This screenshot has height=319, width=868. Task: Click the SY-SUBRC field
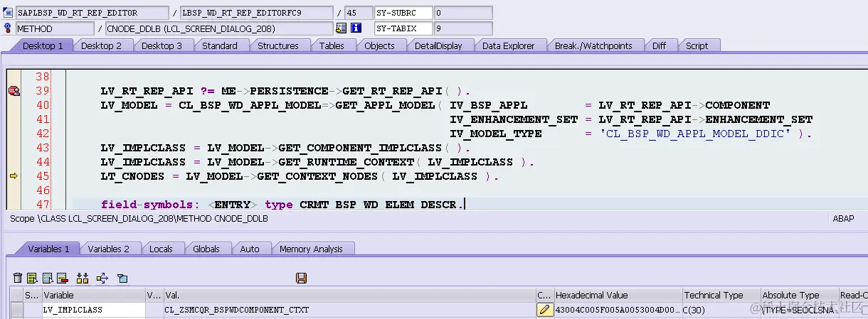(403, 13)
